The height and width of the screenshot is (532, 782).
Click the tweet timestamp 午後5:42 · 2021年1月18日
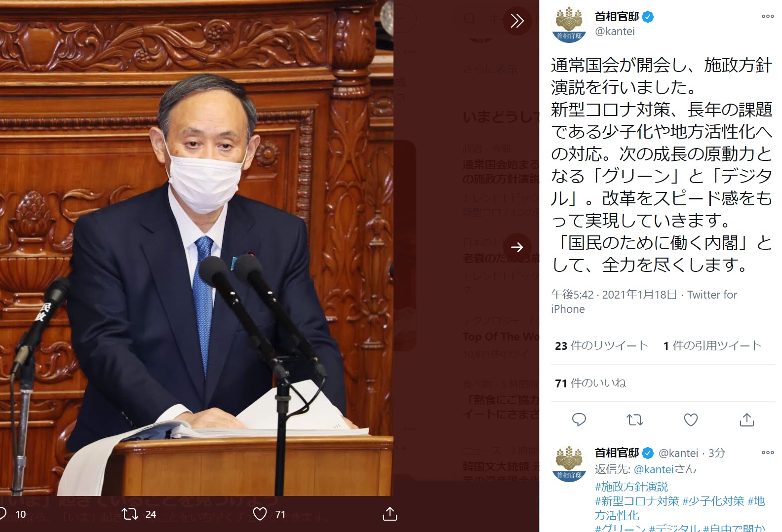click(614, 295)
